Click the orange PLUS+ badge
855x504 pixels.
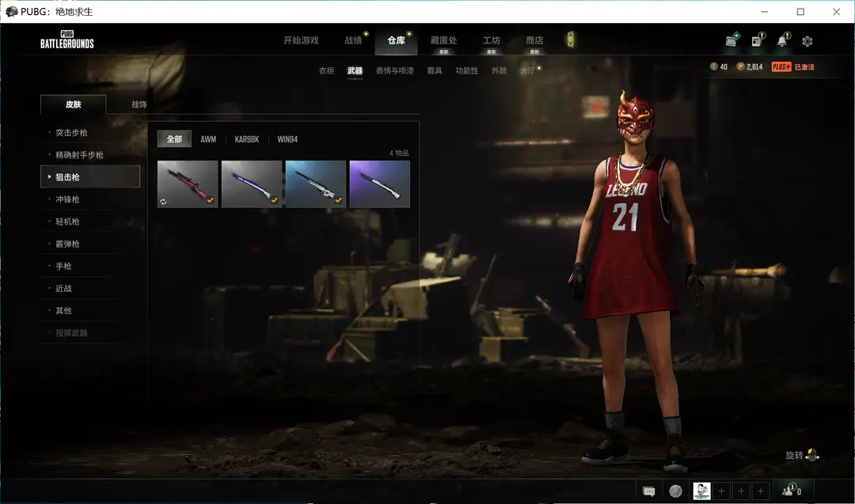click(x=781, y=66)
